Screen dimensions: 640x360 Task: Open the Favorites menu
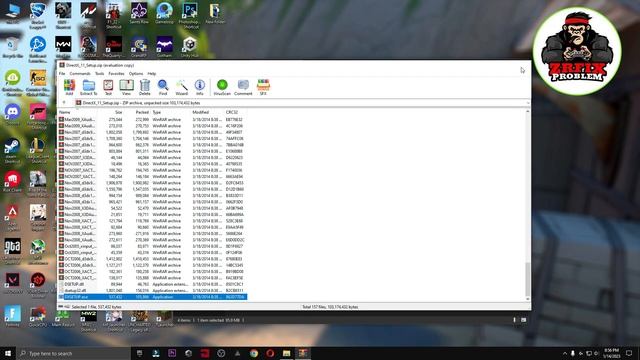116,73
